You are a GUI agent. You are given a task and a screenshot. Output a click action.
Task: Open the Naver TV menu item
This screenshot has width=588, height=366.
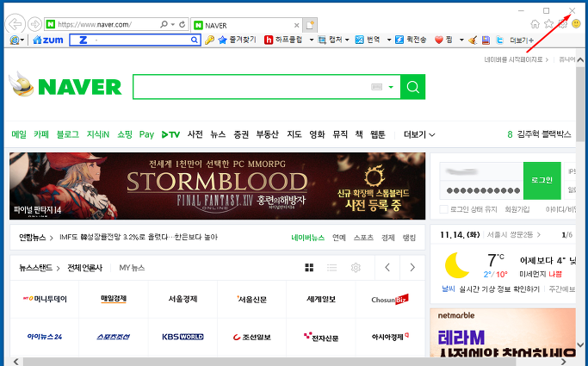point(170,134)
